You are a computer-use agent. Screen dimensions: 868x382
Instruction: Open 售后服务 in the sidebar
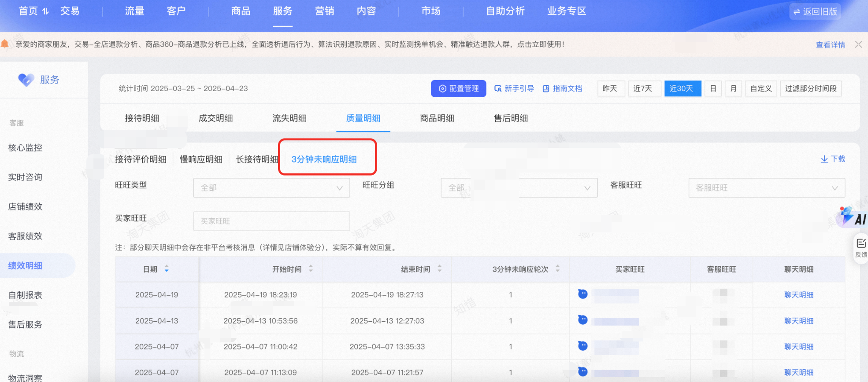pyautogui.click(x=25, y=325)
